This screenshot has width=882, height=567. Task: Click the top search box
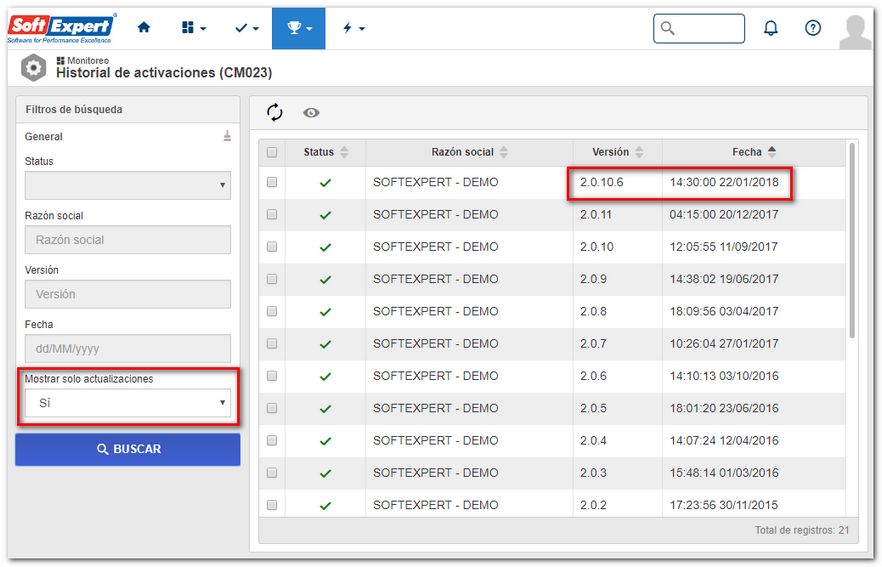point(699,28)
